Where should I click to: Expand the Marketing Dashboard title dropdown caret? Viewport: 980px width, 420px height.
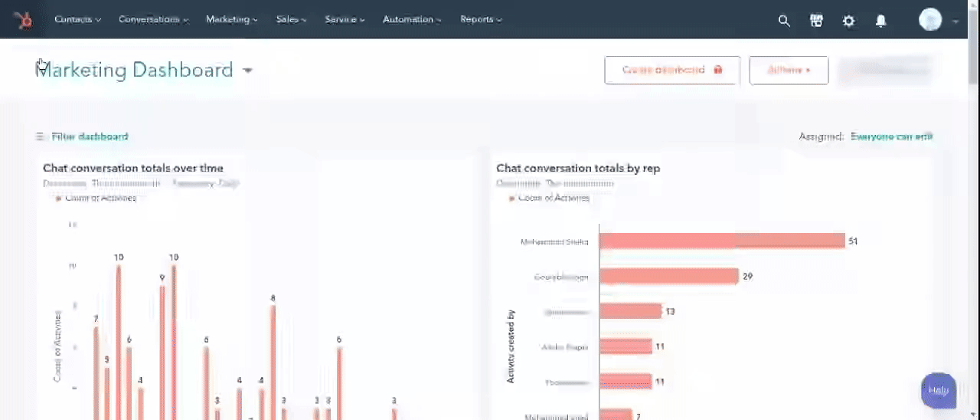(x=247, y=71)
